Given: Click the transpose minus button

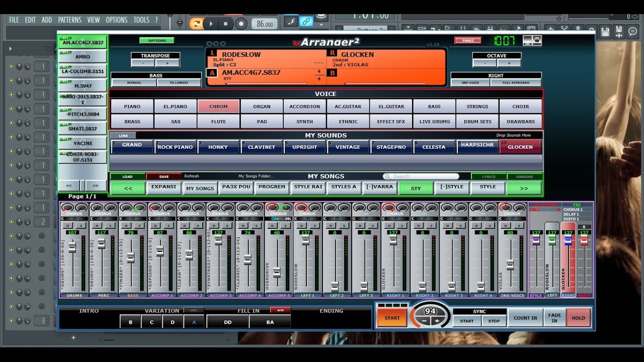Looking at the screenshot, I should [143, 63].
